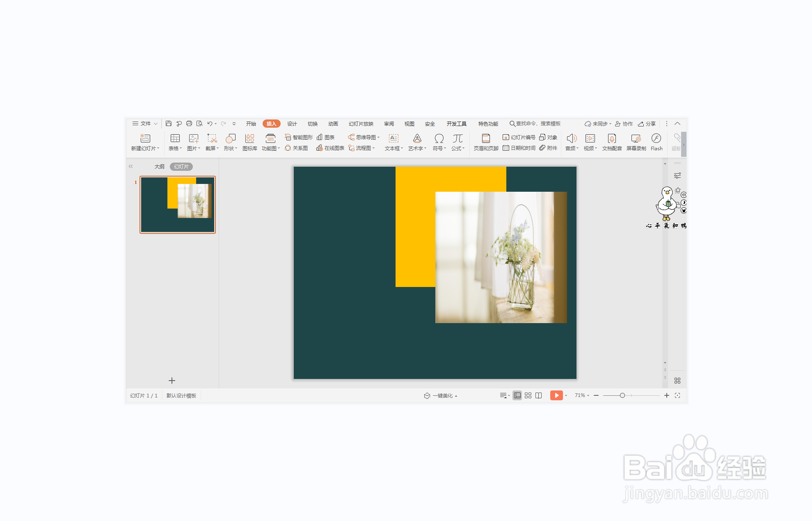Viewport: 812px width, 521px height.
Task: Insert a Flash object
Action: [656, 138]
